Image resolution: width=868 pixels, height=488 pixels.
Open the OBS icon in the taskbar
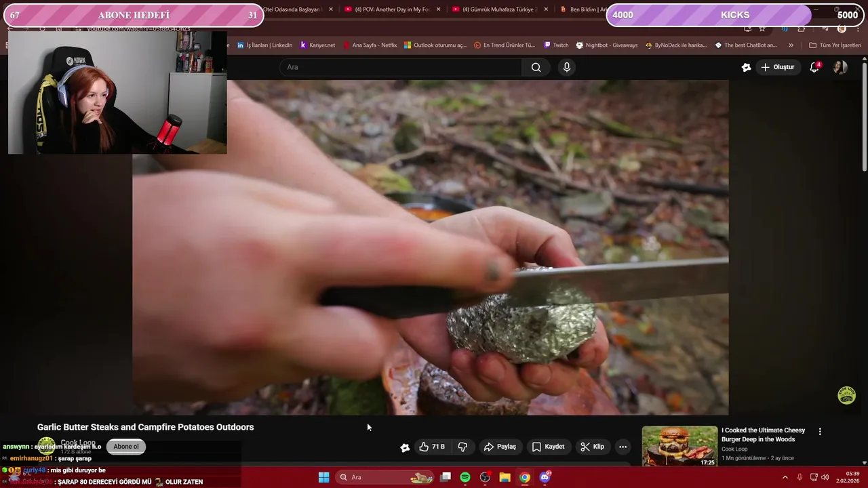(x=485, y=477)
